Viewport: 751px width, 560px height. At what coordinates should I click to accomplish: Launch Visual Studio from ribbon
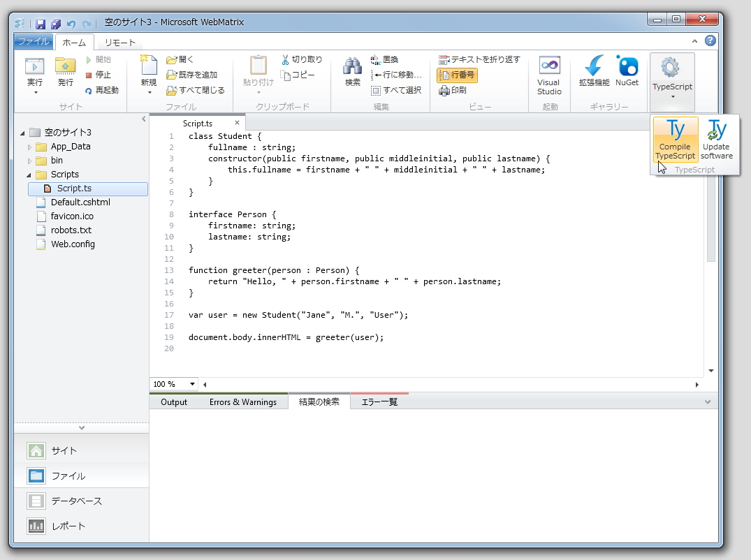tap(549, 75)
